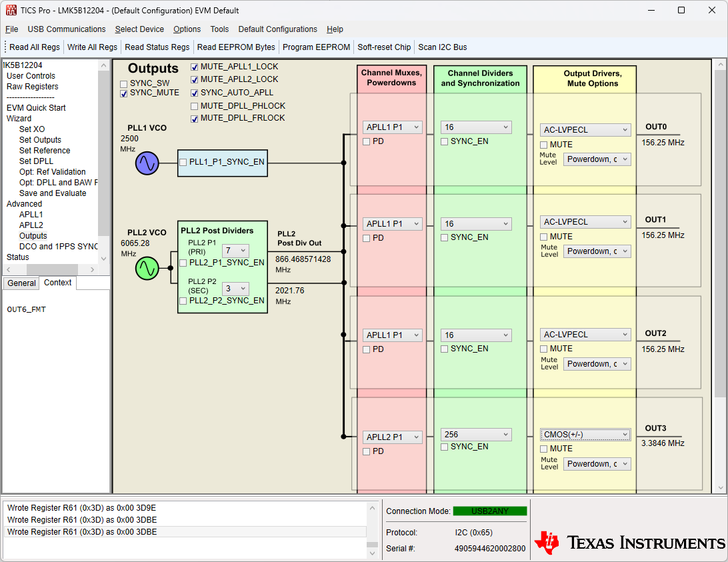
Task: Check the MUTE box for OUT3
Action: tap(544, 449)
